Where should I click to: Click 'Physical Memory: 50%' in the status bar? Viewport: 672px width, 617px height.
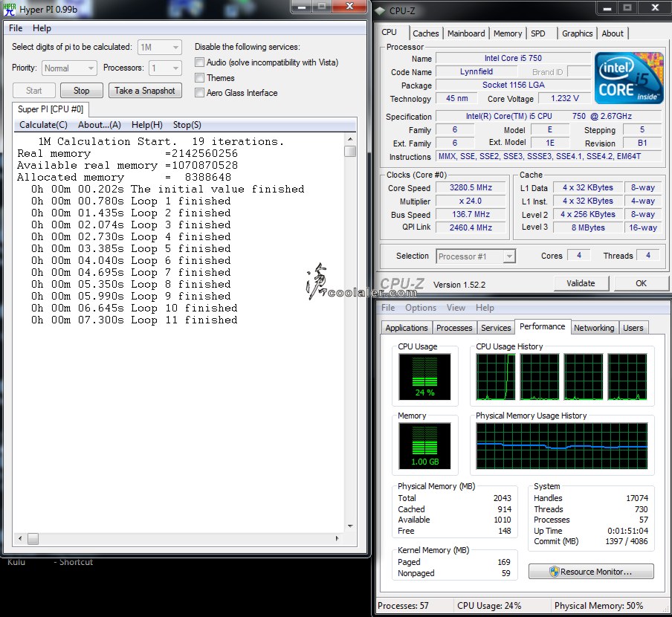pyautogui.click(x=598, y=605)
